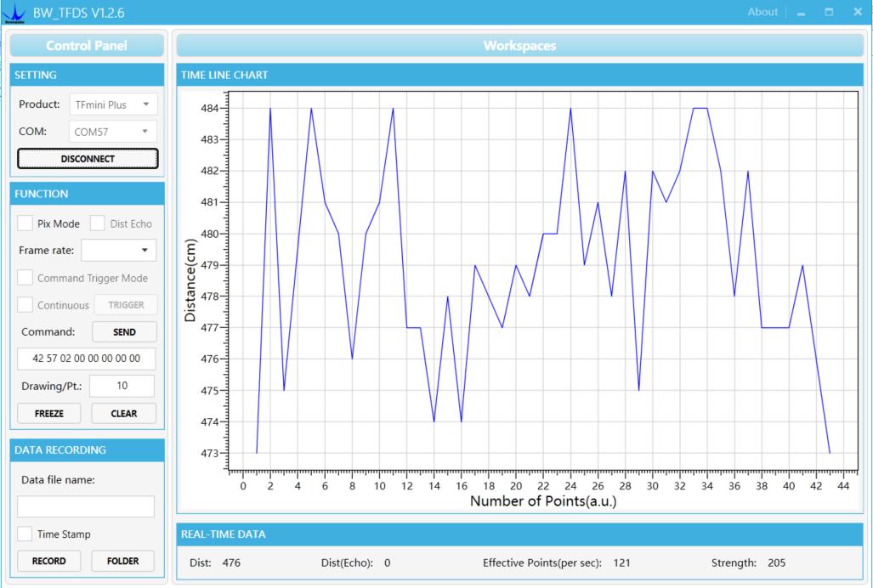Select the Workspaces header

coord(520,46)
